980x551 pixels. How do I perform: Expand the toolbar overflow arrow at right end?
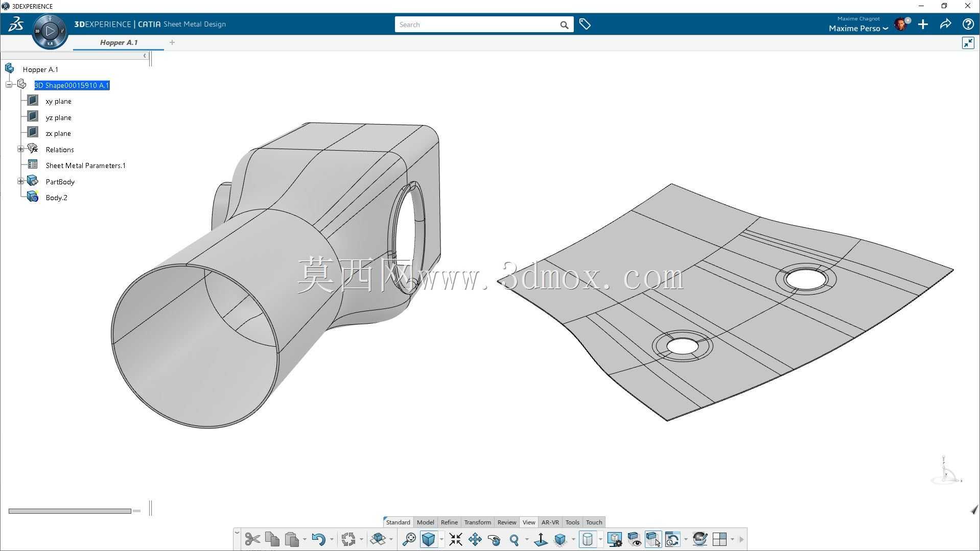point(742,539)
